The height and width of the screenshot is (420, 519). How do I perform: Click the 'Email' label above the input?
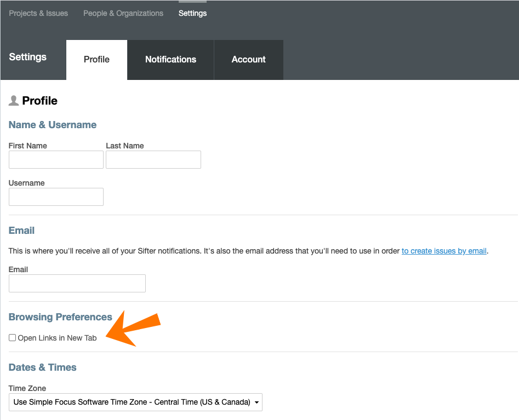pos(19,269)
